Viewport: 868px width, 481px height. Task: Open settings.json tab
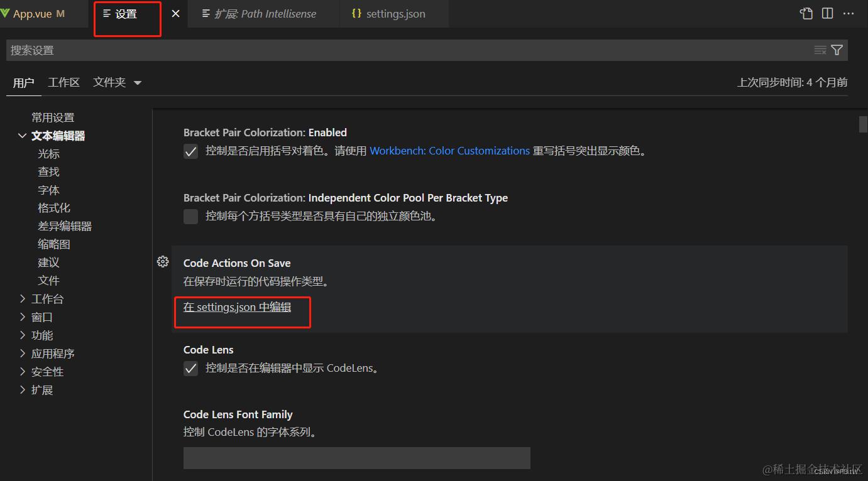[x=395, y=13]
